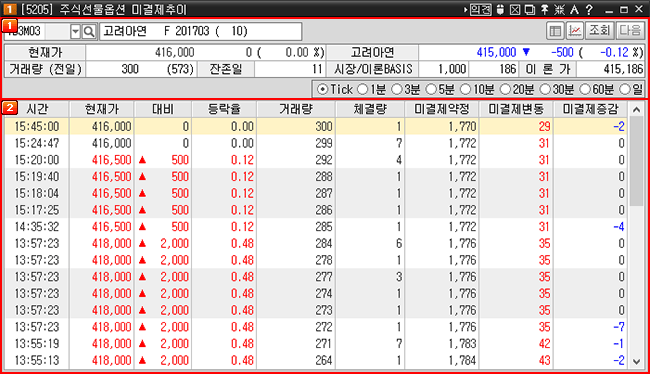Click the blue 415,000 고려아연 price
The height and width of the screenshot is (374, 650).
click(x=496, y=52)
